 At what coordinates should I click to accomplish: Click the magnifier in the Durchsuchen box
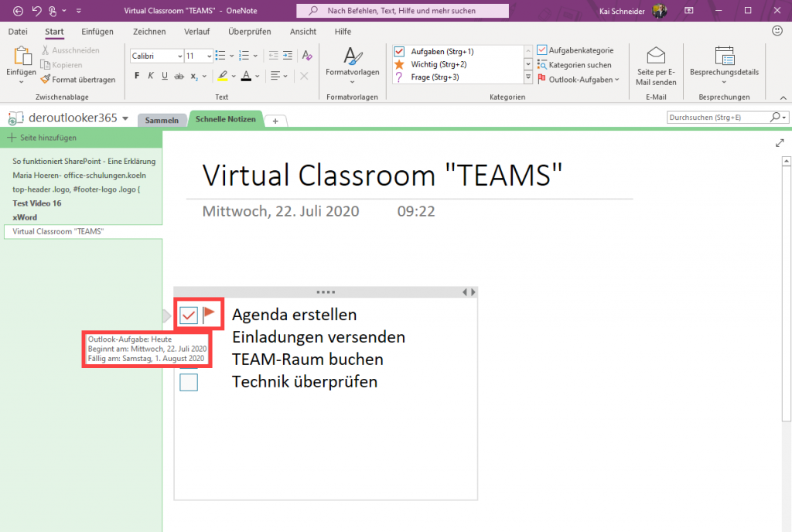point(775,117)
